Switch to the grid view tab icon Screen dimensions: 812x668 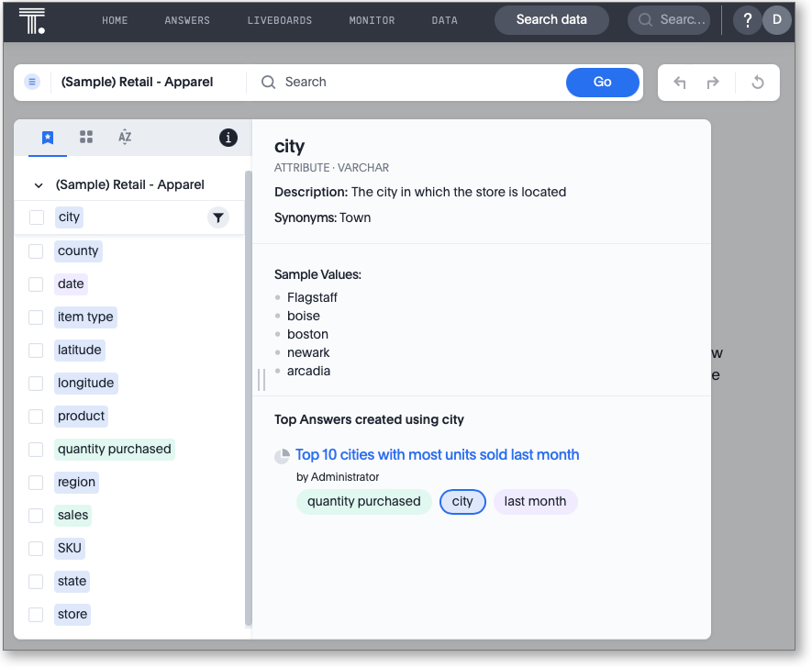pos(86,138)
